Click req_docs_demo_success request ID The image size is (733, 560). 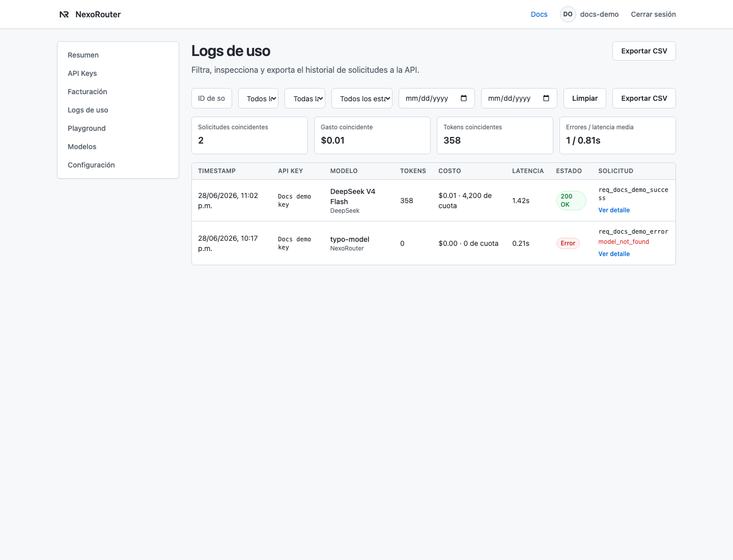pos(633,194)
